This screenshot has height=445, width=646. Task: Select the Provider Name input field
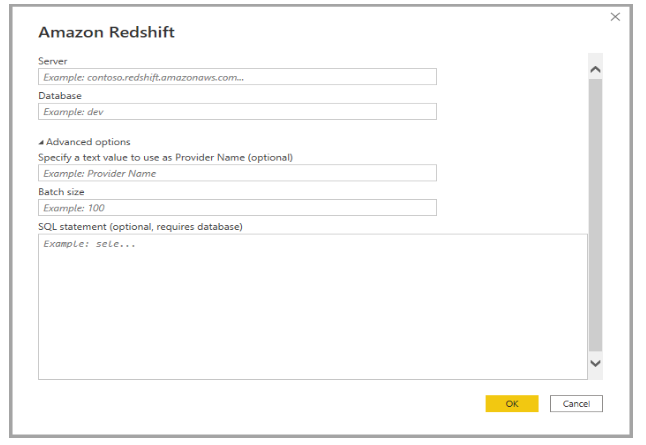[237, 173]
